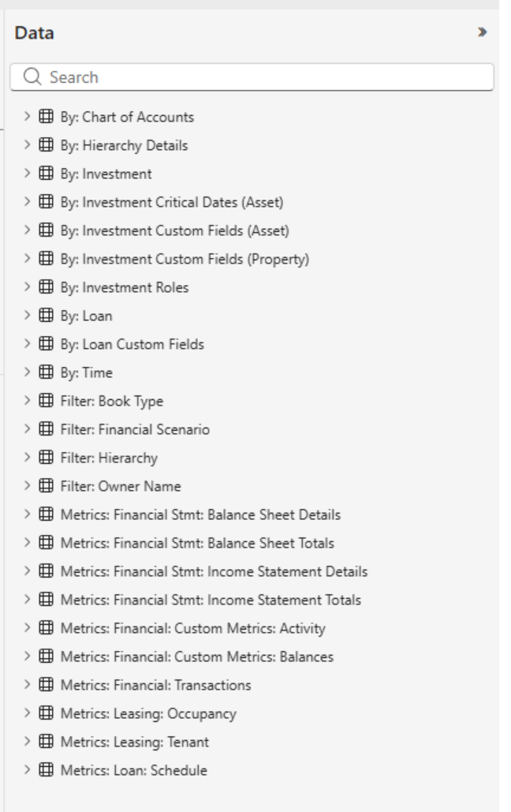
Task: Click into the Search fields box
Action: pyautogui.click(x=260, y=77)
